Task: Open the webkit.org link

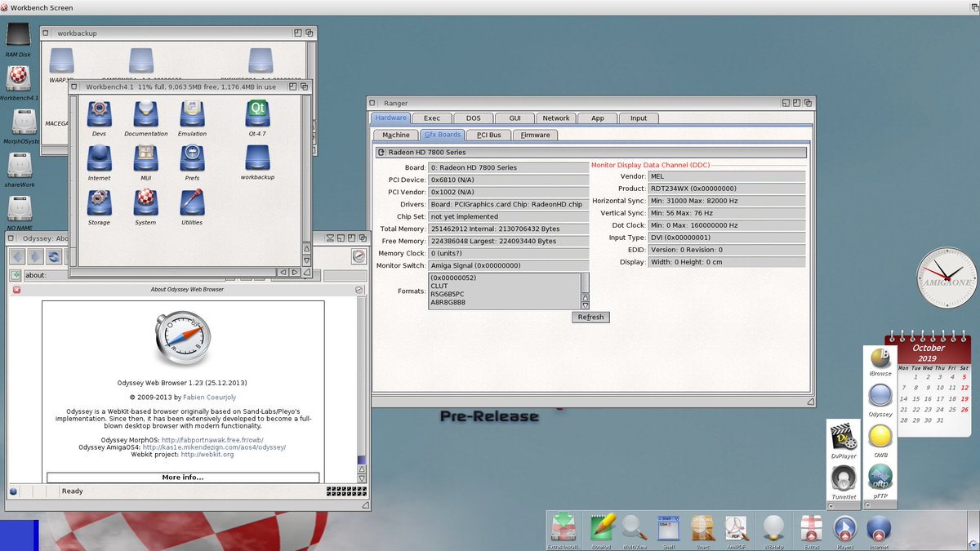Action: point(207,455)
